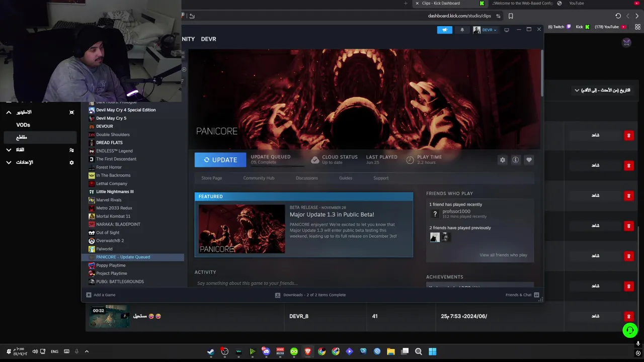This screenshot has width=644, height=362.
Task: Add PANICORE to favorites with heart icon
Action: tap(529, 160)
